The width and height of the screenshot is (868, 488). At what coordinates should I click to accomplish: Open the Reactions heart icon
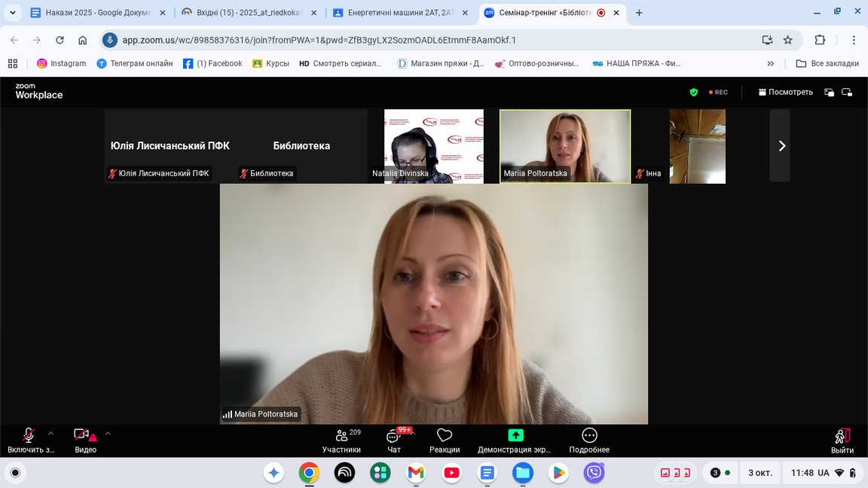pyautogui.click(x=445, y=436)
